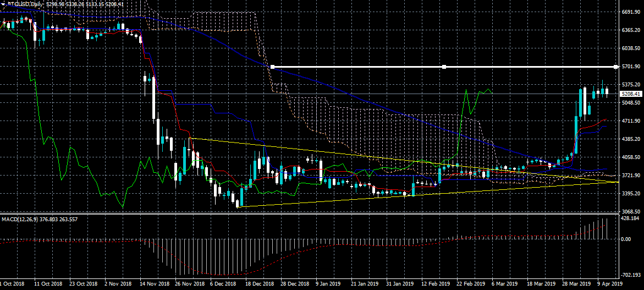This screenshot has height=290, width=644.
Task: Click the 3721.90 price axis label
Action: [630, 176]
